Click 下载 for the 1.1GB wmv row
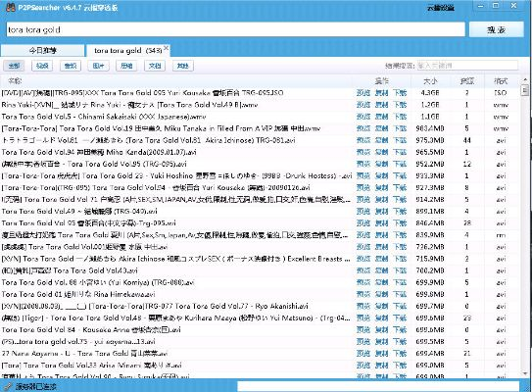This screenshot has width=532, height=392. click(x=400, y=117)
